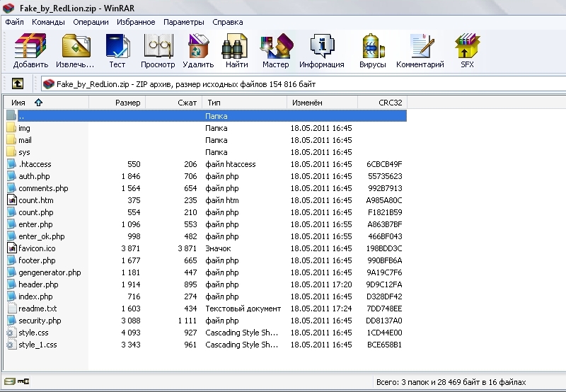Viewport: 566px width, 392px height.
Task: Select the index.php file name
Action: pos(35,296)
